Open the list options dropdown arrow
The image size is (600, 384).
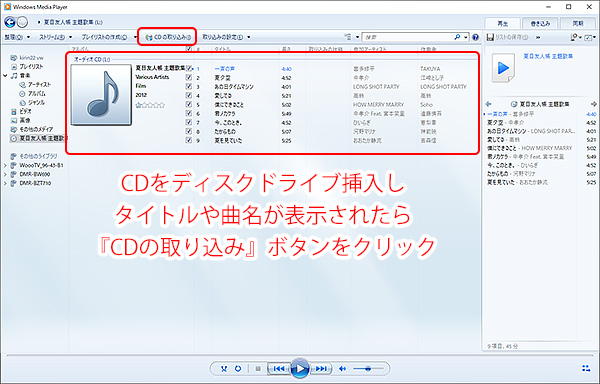click(580, 37)
